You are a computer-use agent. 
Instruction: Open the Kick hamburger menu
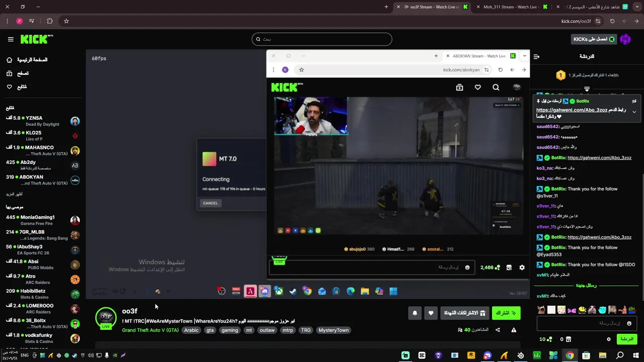[x=11, y=39]
